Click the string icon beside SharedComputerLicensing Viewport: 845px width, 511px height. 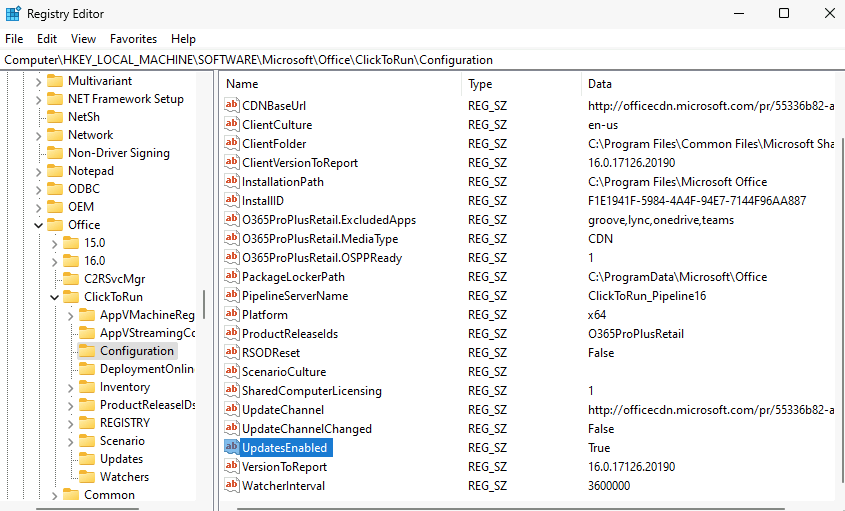click(232, 390)
